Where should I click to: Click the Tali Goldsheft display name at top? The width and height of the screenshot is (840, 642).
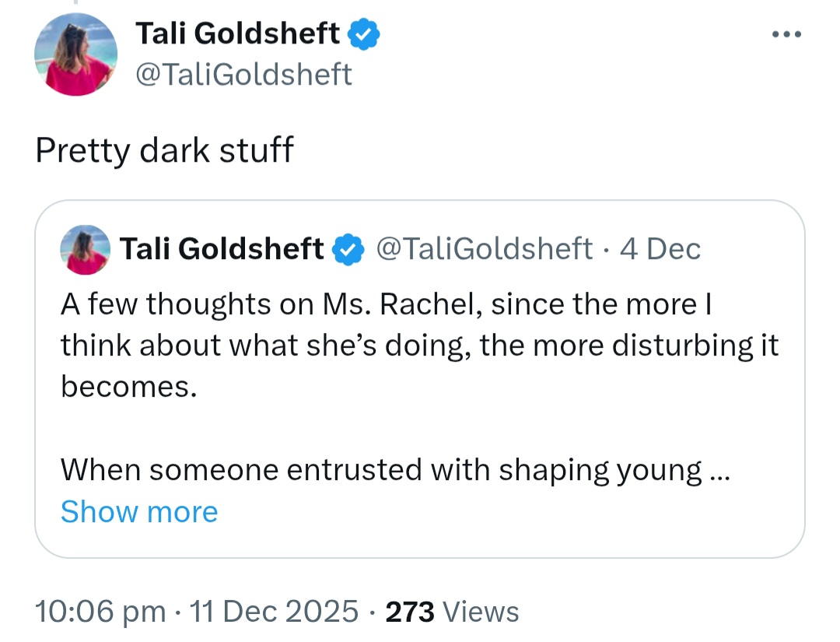coord(237,33)
